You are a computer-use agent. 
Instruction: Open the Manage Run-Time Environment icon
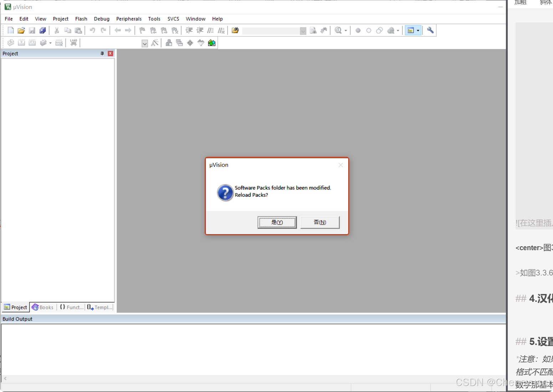[x=190, y=43]
